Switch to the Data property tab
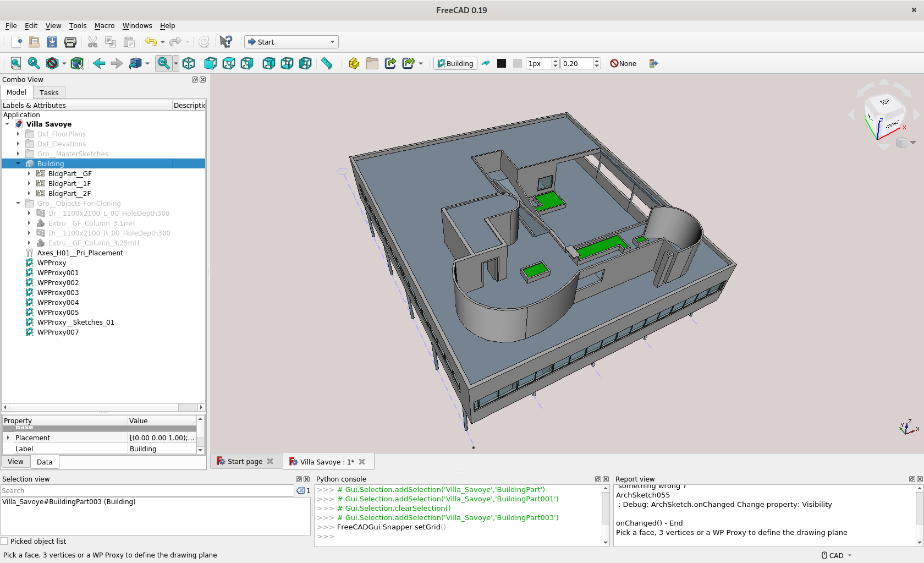This screenshot has width=924, height=563. 45,462
